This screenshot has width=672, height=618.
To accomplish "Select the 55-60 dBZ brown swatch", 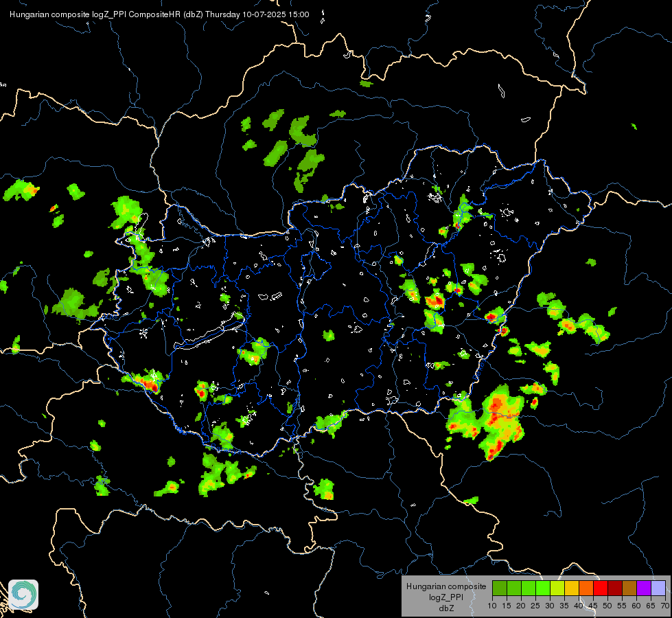I will (x=629, y=588).
